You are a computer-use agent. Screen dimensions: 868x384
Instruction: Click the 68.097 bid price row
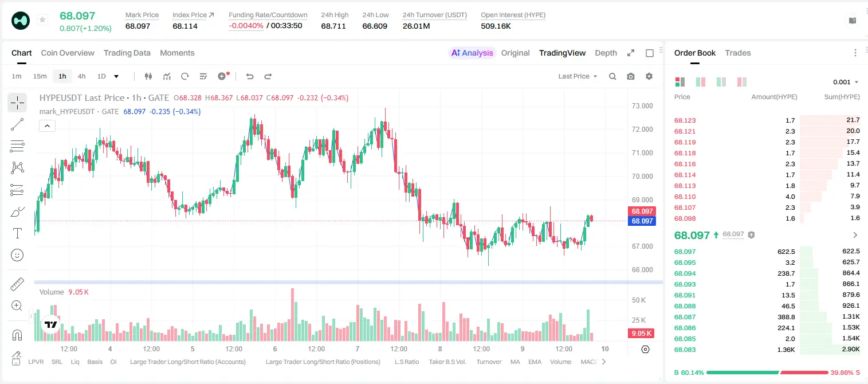point(767,251)
